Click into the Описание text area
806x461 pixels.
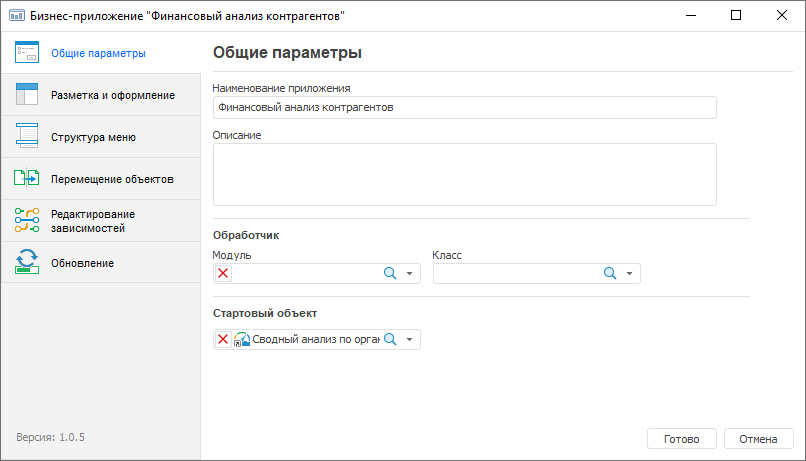click(x=465, y=174)
